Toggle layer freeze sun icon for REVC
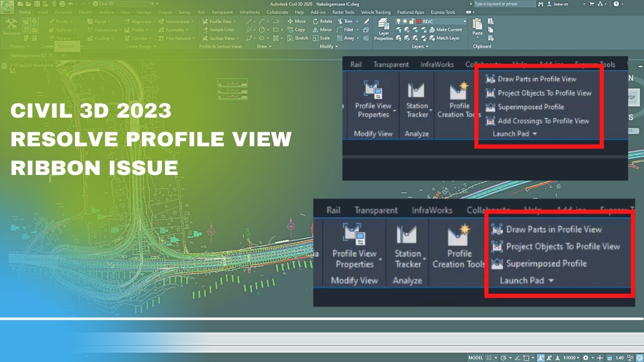This screenshot has width=644, height=362. point(405,21)
